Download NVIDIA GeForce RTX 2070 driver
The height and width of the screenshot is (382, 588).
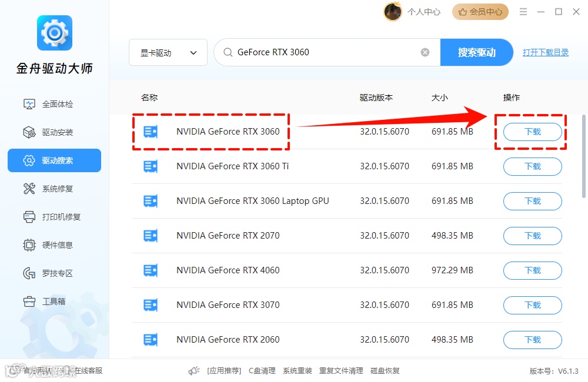pos(533,236)
